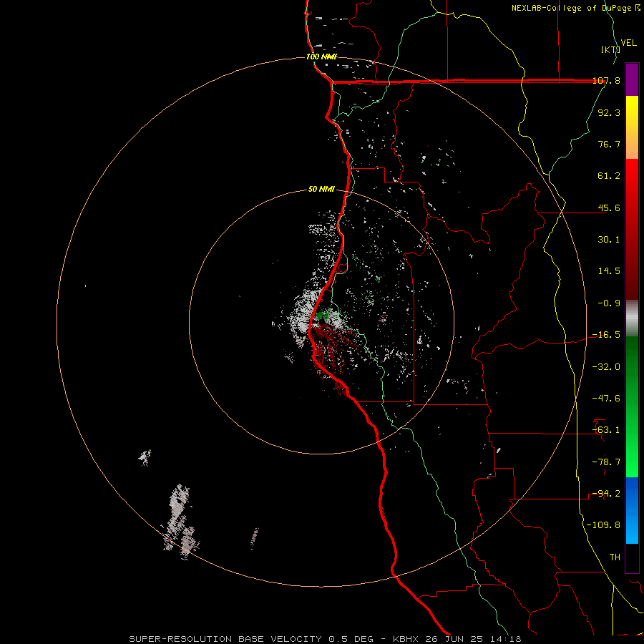Select the 30.1 velocity scale value

(609, 240)
